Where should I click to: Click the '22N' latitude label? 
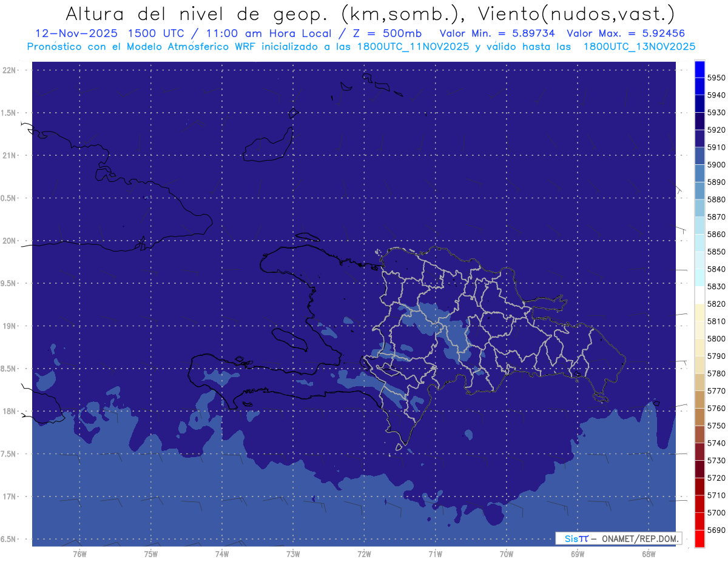pyautogui.click(x=8, y=70)
